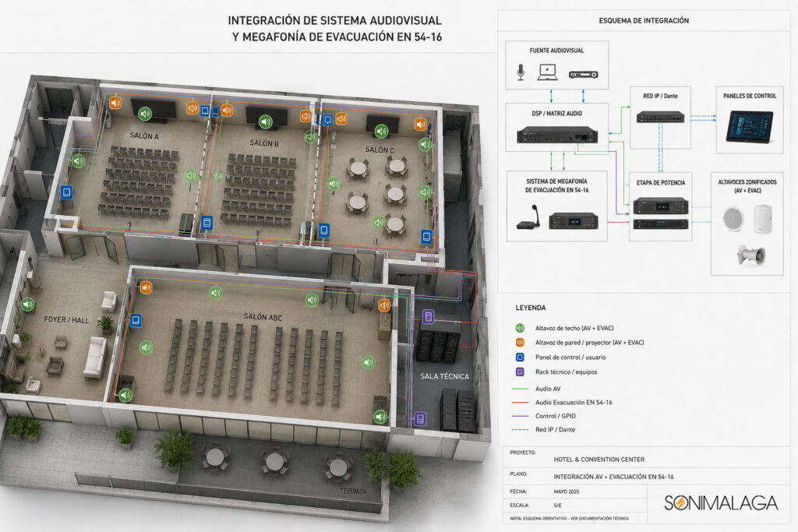Select the upper purple rack icon in Sala Técnica
The width and height of the screenshot is (798, 532).
click(429, 316)
